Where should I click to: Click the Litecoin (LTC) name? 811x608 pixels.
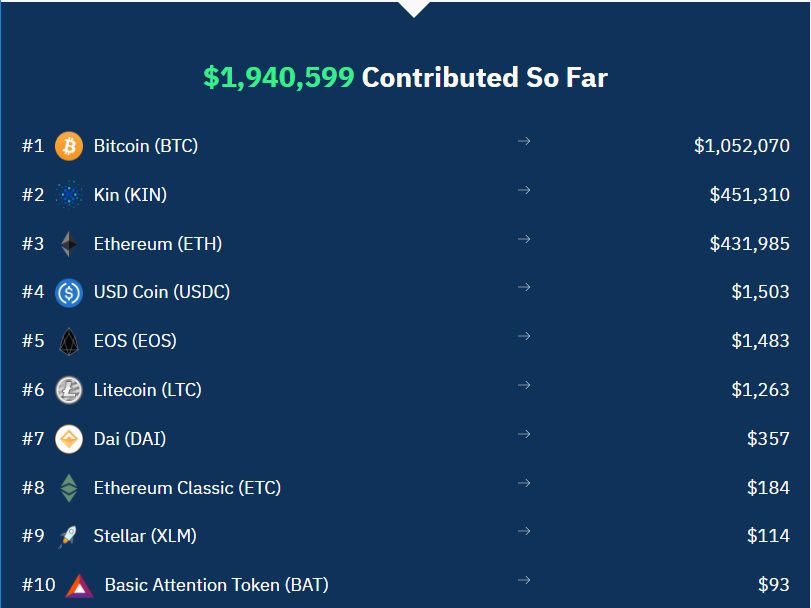click(147, 390)
